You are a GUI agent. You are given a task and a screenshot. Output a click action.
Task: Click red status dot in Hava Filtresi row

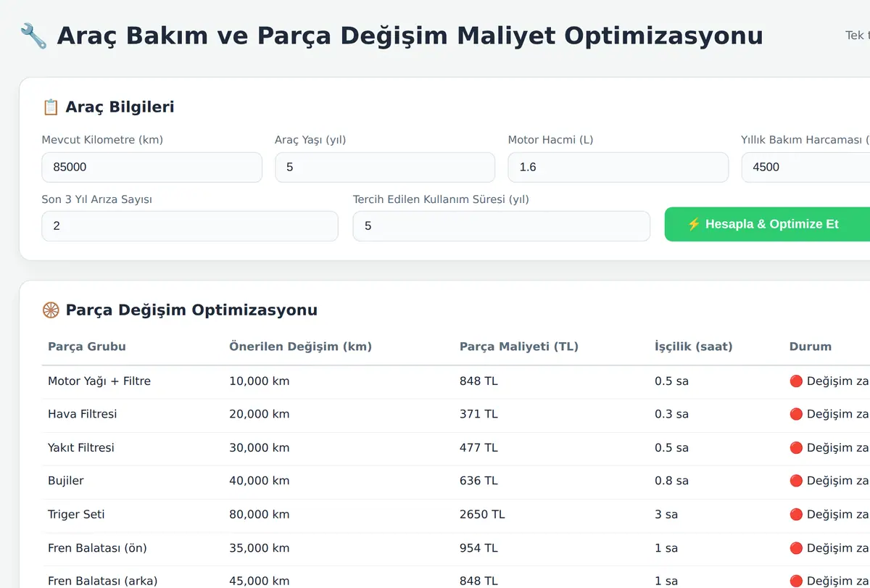coord(796,415)
